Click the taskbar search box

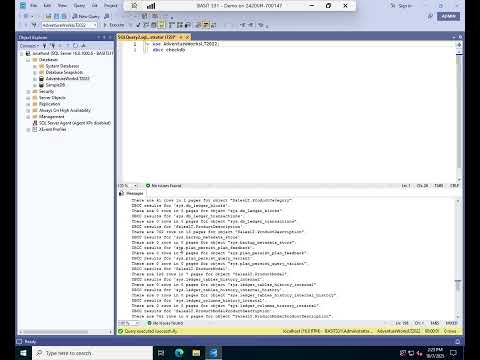pyautogui.click(x=93, y=353)
